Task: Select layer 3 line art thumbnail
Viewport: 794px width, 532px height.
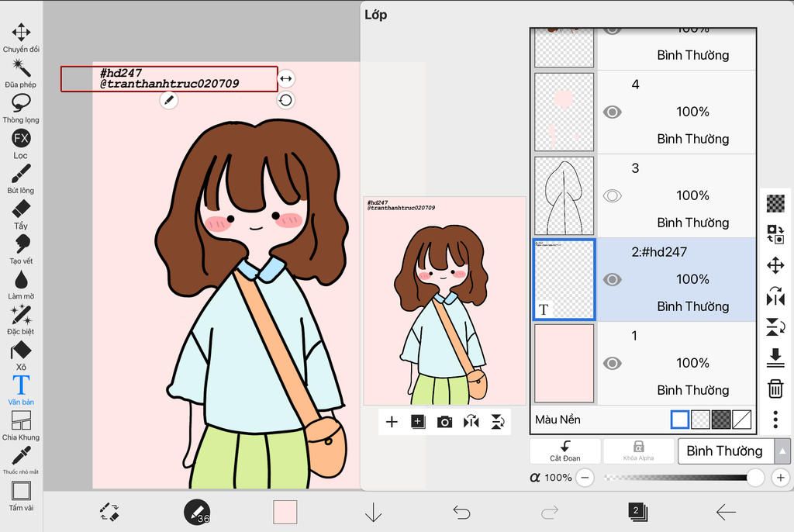Action: coord(564,195)
